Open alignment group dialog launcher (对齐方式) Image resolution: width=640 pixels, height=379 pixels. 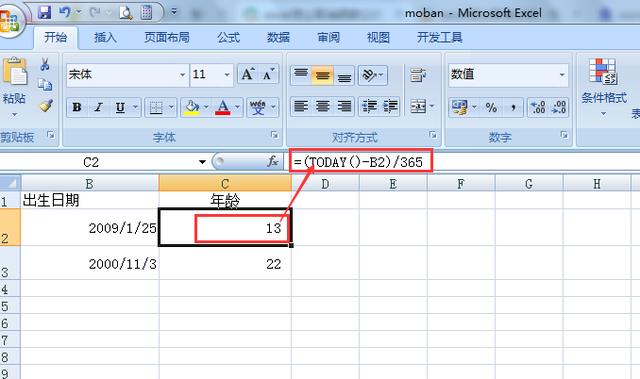[433, 134]
